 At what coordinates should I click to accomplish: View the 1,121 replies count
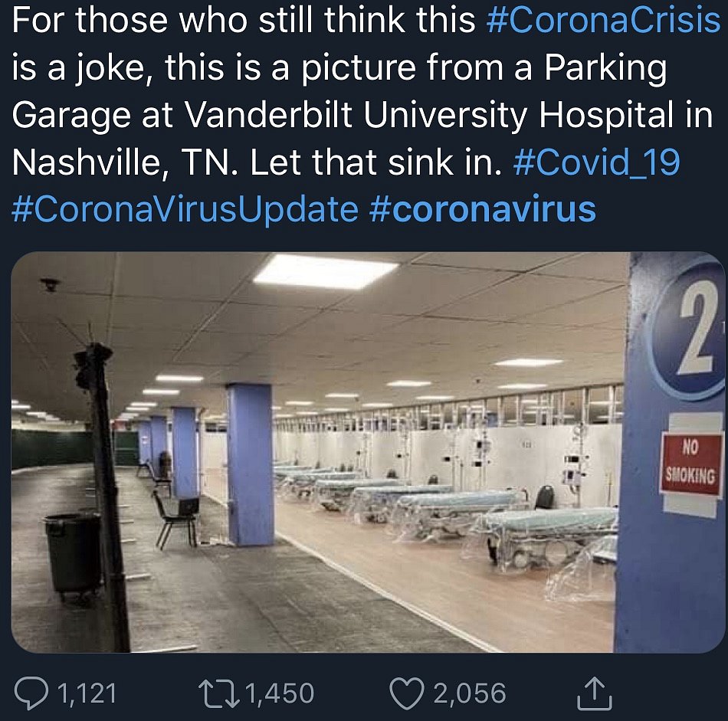click(87, 693)
